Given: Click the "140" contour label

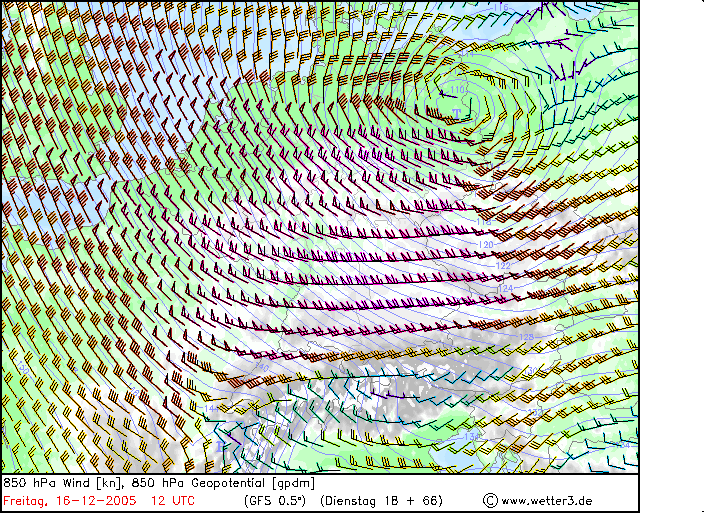Looking at the screenshot, I should pos(262,369).
